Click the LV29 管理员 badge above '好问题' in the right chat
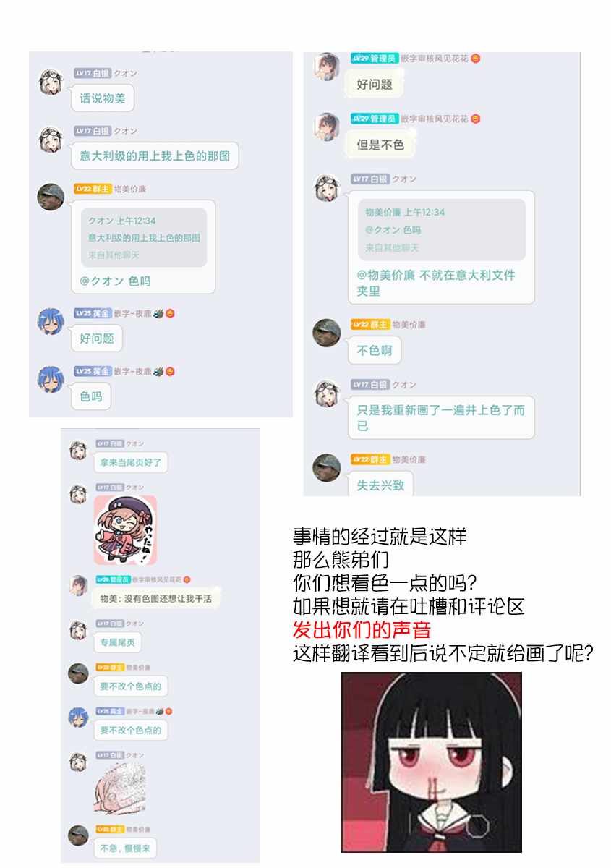Screen dimensions: 611x868 coord(375,58)
